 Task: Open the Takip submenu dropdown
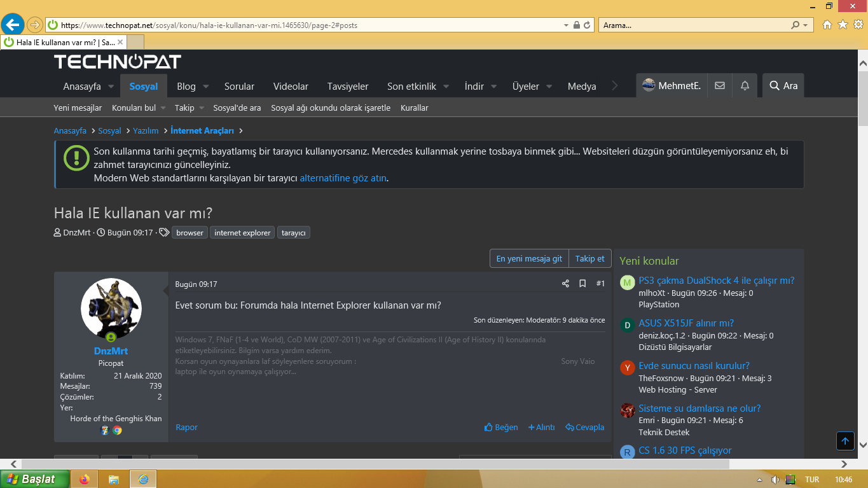(202, 108)
